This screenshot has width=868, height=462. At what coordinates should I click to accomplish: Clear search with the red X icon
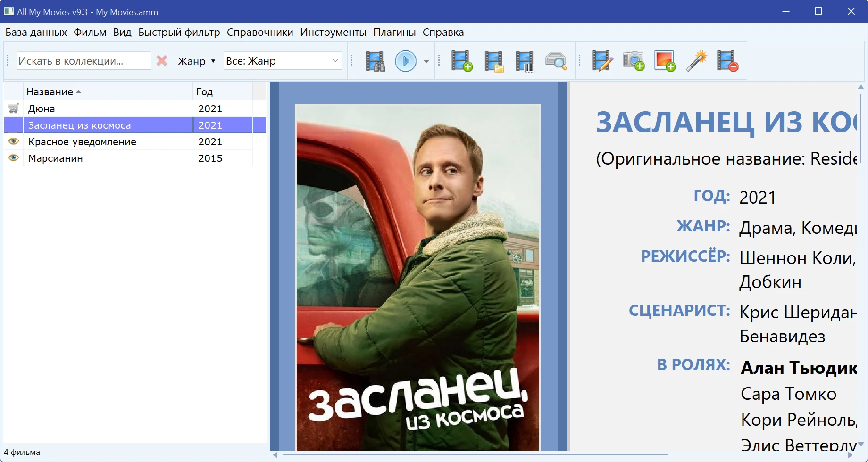pos(162,61)
